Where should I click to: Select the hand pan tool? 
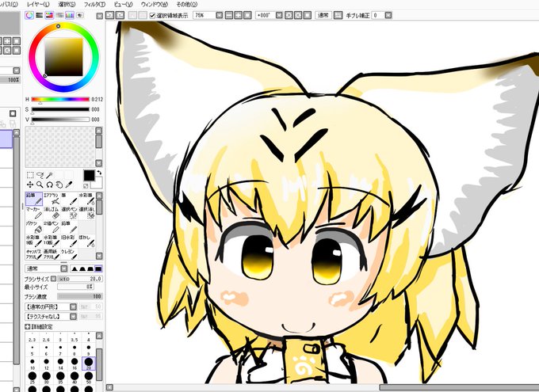pos(59,185)
